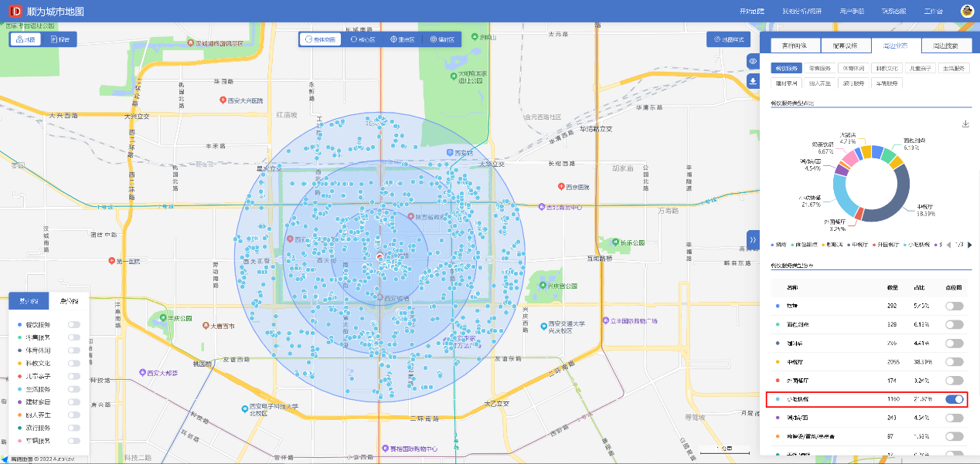The height and width of the screenshot is (464, 980).
Task: Switch to 配套设施 tab
Action: click(x=846, y=46)
